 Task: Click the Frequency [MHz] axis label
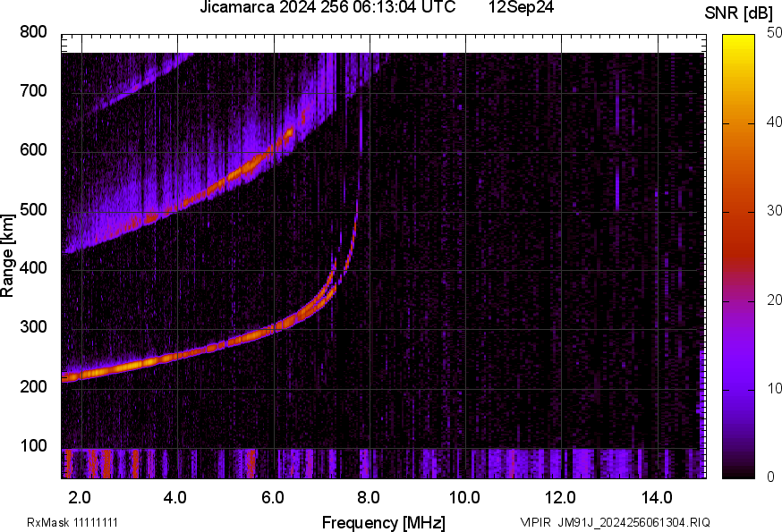pyautogui.click(x=383, y=522)
